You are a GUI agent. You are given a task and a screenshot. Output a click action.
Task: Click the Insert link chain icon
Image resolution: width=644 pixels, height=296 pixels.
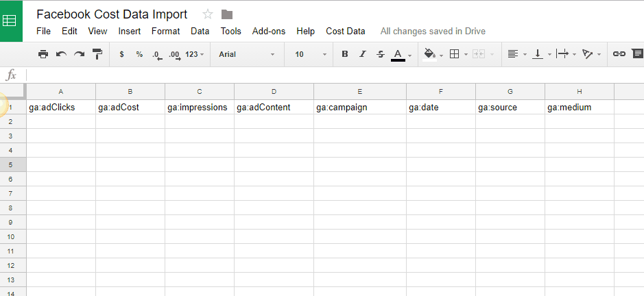tap(619, 53)
